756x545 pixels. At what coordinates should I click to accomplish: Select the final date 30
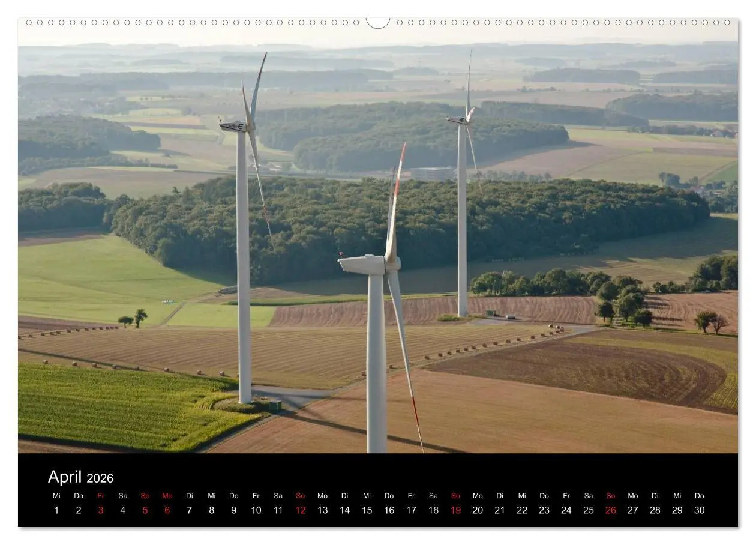click(700, 510)
